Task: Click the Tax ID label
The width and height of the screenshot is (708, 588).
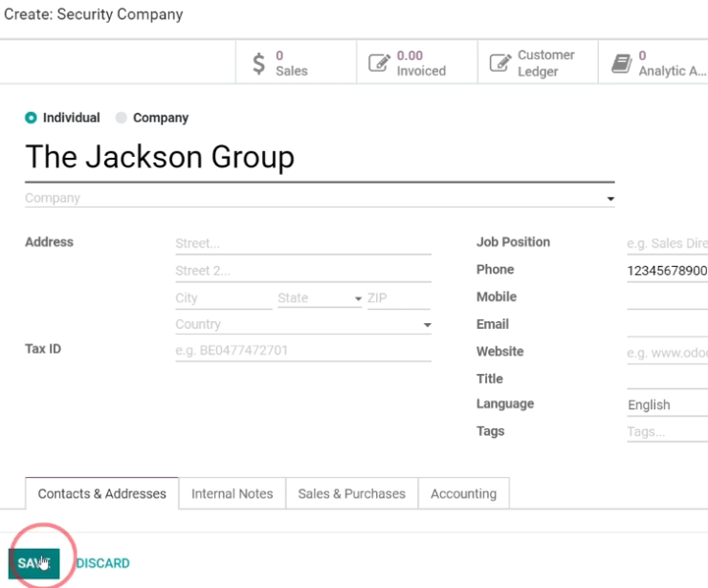Action: pos(43,349)
